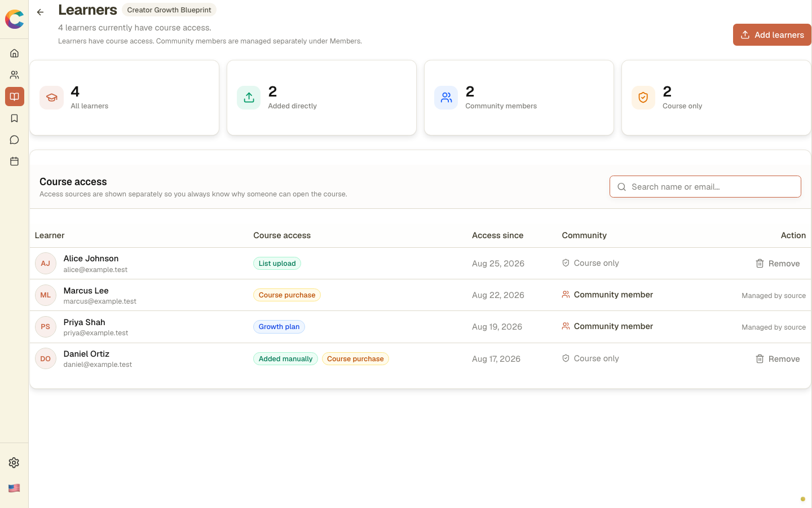
Task: Select the Courses book icon in the sidebar
Action: [x=15, y=97]
